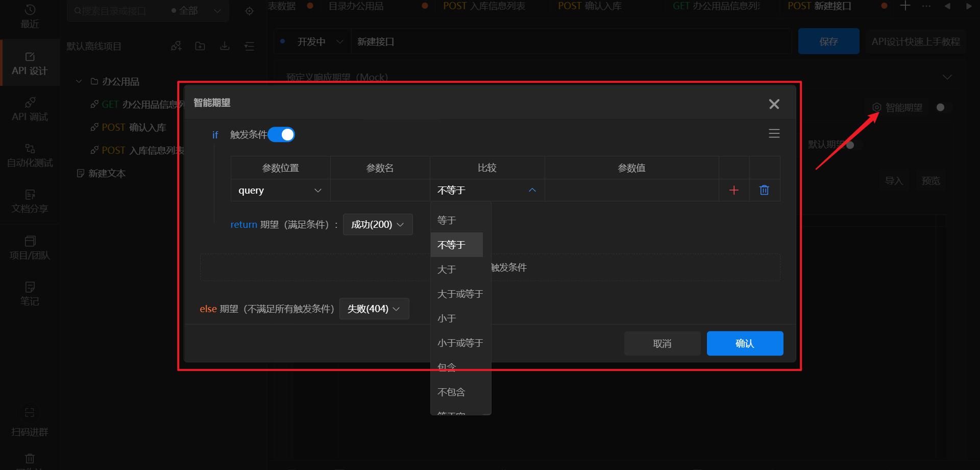Open 文档分享 from the sidebar
The width and height of the screenshot is (980, 470).
pos(30,201)
